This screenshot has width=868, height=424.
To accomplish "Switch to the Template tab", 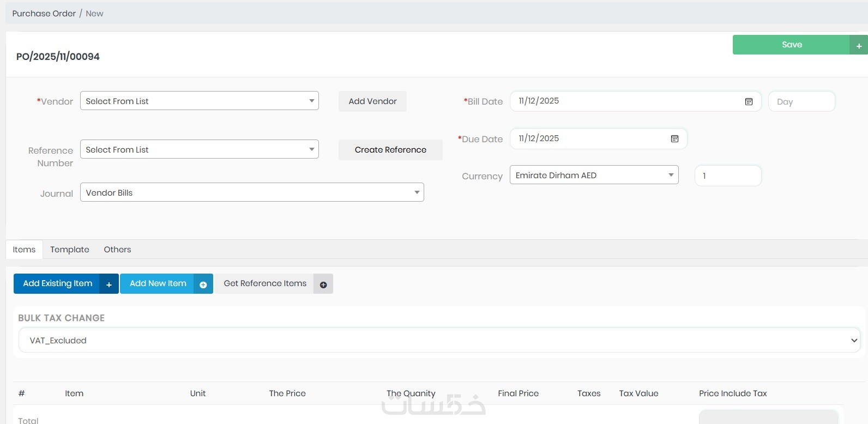I will tap(70, 250).
